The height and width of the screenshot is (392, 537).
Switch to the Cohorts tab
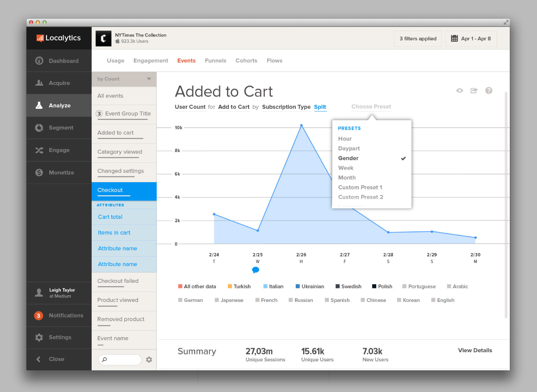click(x=246, y=61)
